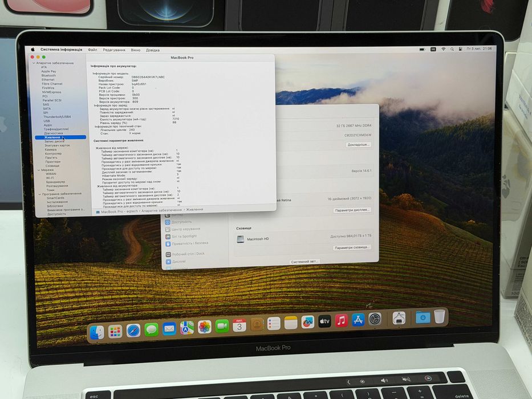The width and height of the screenshot is (532, 399).
Task: Switch the УК keyboard input source
Action: coord(433,49)
